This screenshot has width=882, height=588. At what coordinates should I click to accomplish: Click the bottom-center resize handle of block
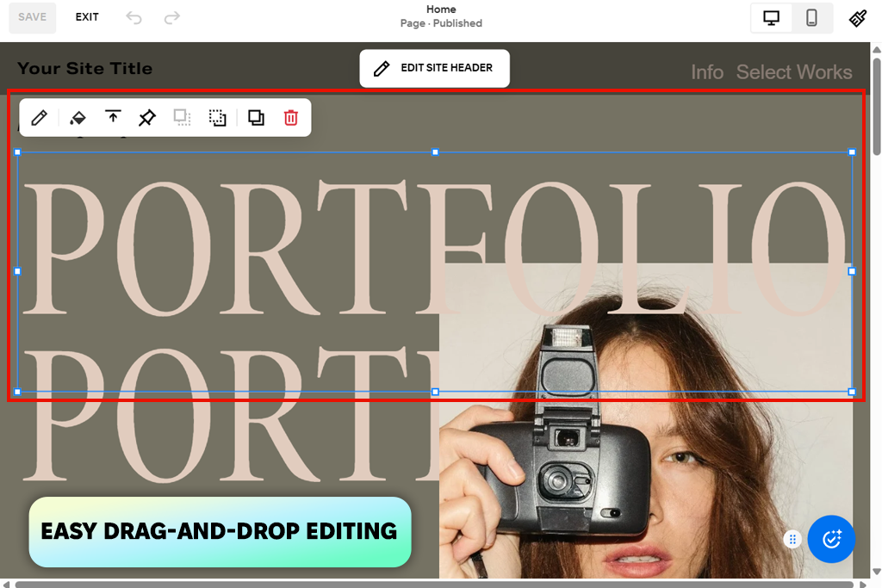tap(435, 392)
